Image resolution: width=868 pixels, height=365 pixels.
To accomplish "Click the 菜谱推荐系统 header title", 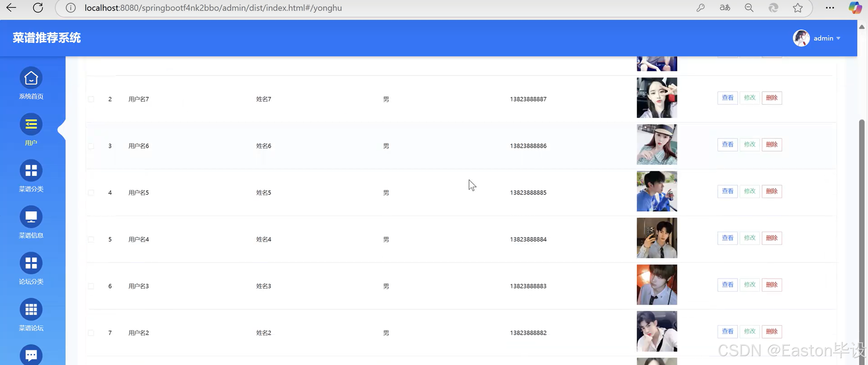I will tap(47, 38).
